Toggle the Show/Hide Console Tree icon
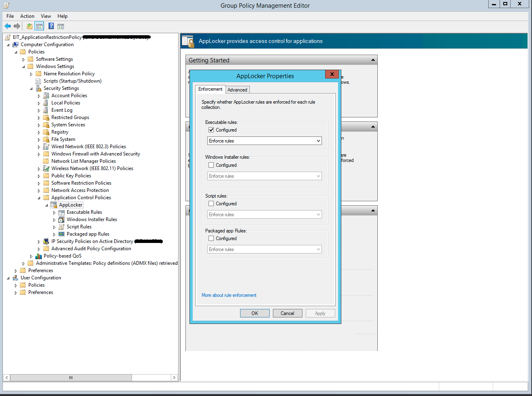532x396 pixels. tap(39, 26)
